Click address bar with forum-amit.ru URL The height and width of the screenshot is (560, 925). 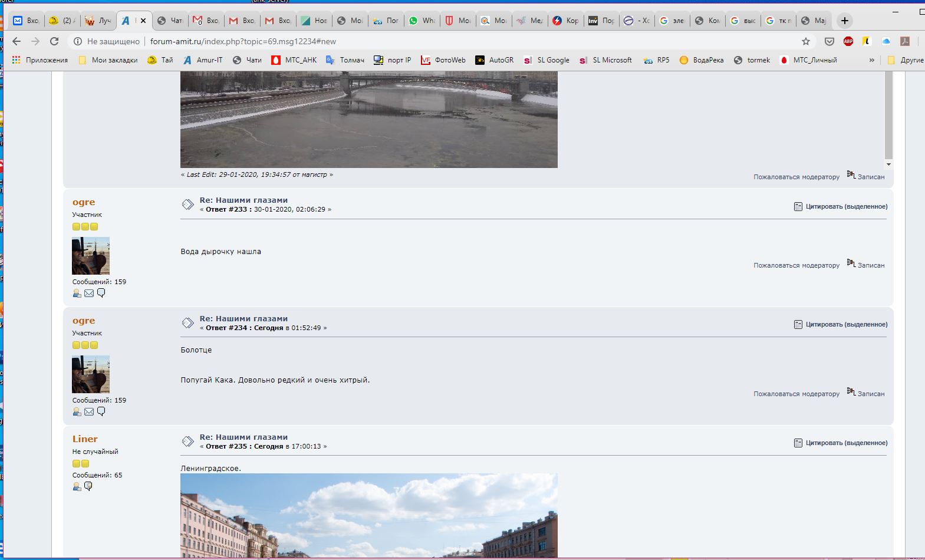442,41
